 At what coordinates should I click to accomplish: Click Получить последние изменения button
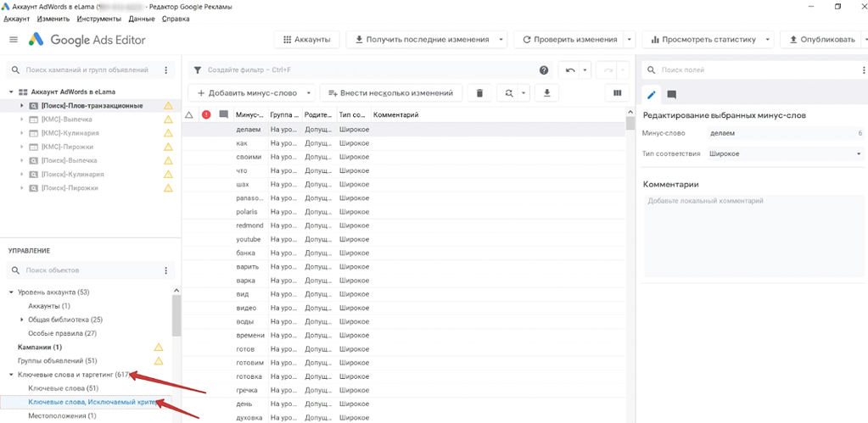pyautogui.click(x=422, y=40)
